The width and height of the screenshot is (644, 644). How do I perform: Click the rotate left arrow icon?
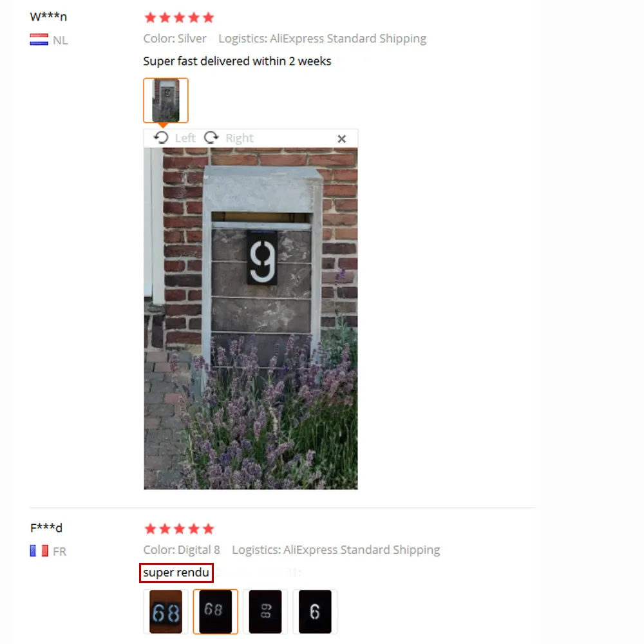161,138
